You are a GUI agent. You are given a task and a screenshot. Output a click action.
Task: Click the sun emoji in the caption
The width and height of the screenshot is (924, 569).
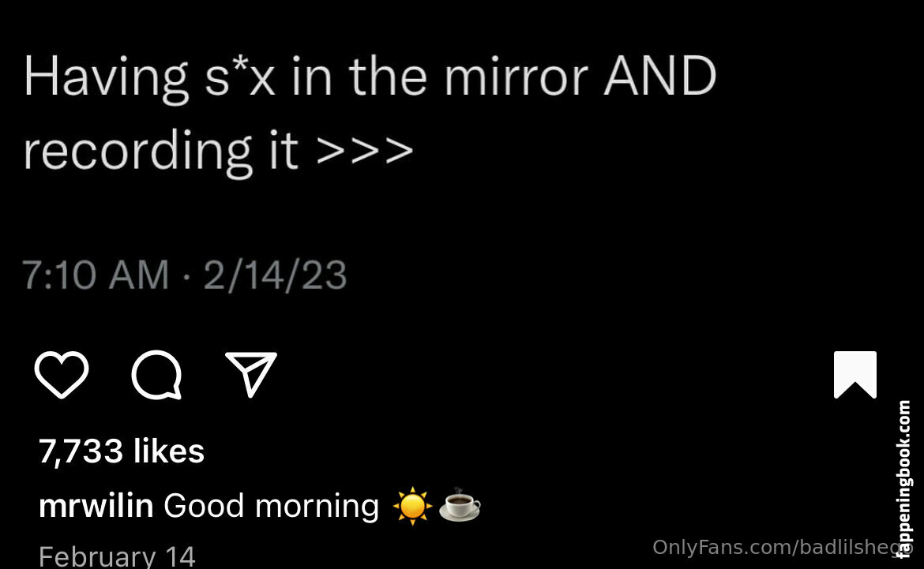pos(412,506)
